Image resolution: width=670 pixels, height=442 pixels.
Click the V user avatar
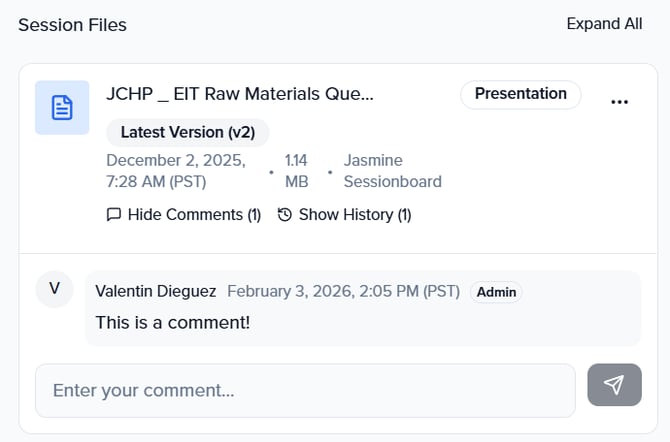point(54,289)
